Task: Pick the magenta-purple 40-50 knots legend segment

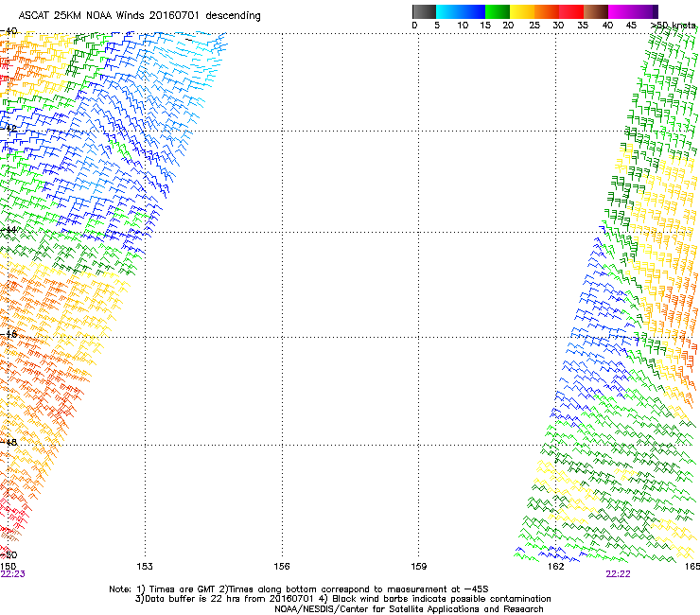Action: pyautogui.click(x=633, y=11)
